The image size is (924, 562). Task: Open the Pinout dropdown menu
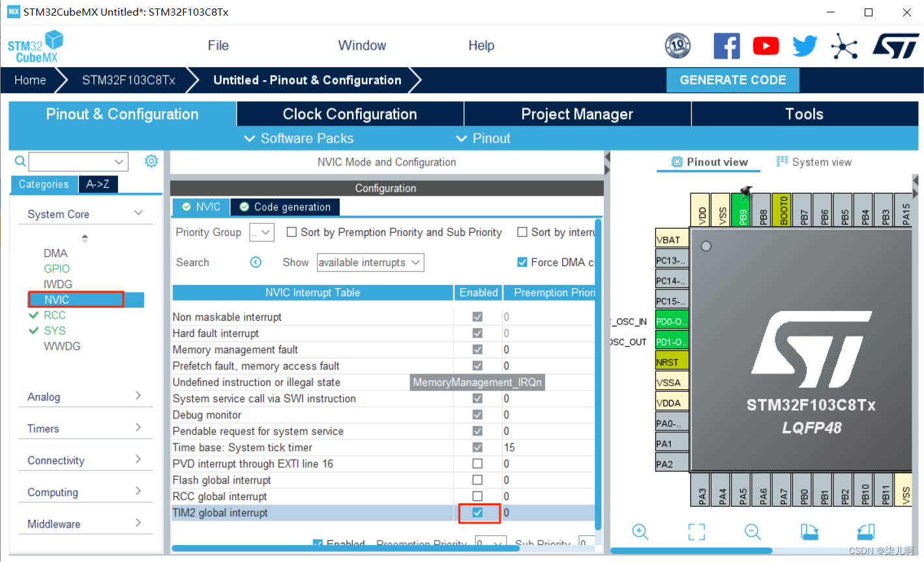pos(483,138)
